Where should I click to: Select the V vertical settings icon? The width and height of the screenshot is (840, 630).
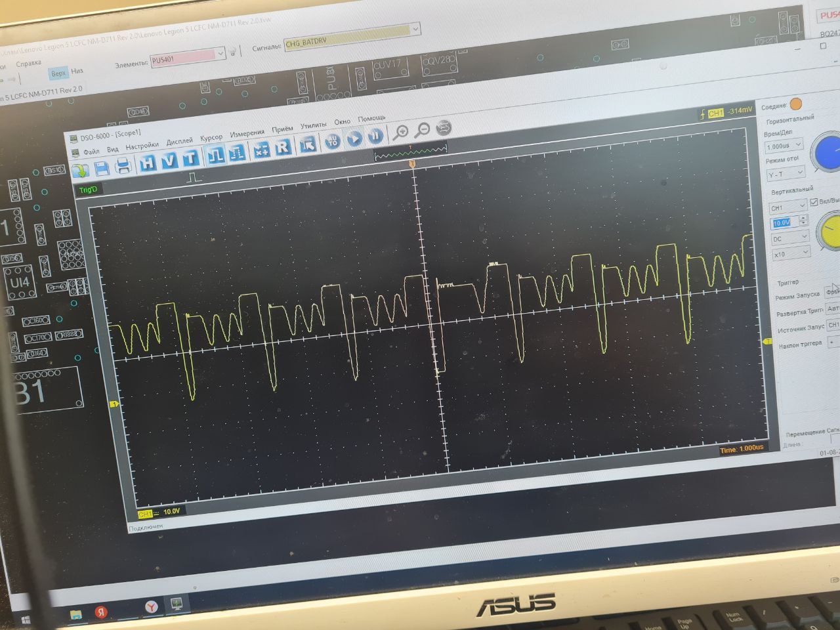point(169,160)
